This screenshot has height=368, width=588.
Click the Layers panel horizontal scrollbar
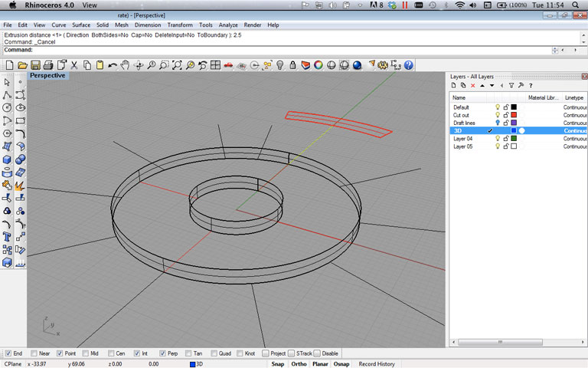click(x=500, y=342)
